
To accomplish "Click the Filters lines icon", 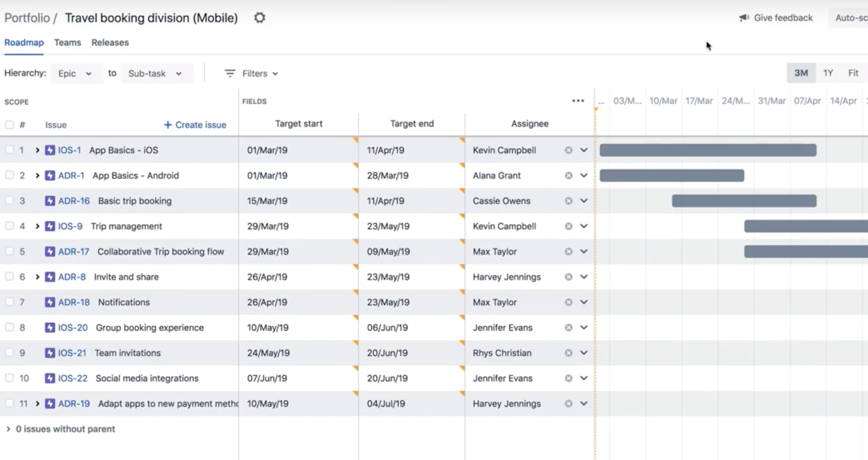I will 230,73.
